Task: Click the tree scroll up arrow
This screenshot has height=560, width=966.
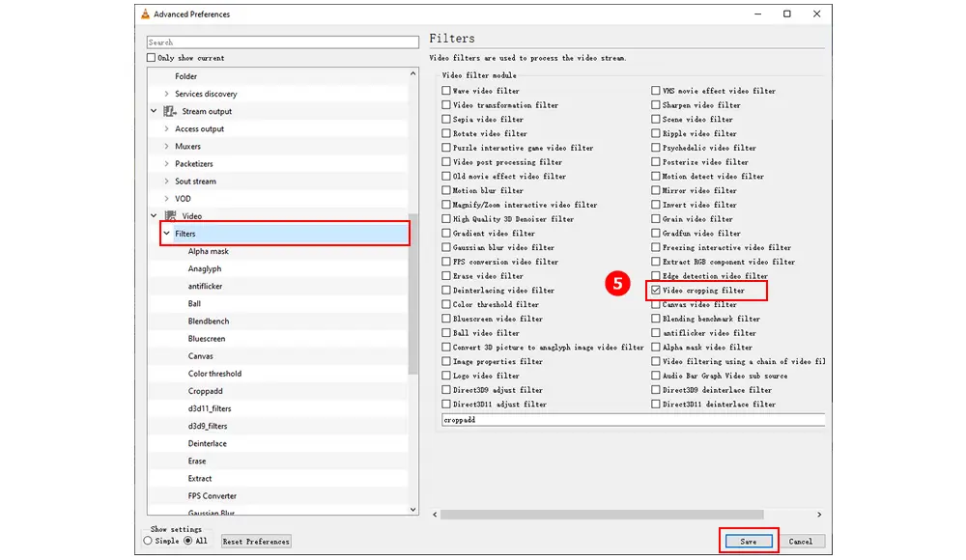Action: coord(412,73)
